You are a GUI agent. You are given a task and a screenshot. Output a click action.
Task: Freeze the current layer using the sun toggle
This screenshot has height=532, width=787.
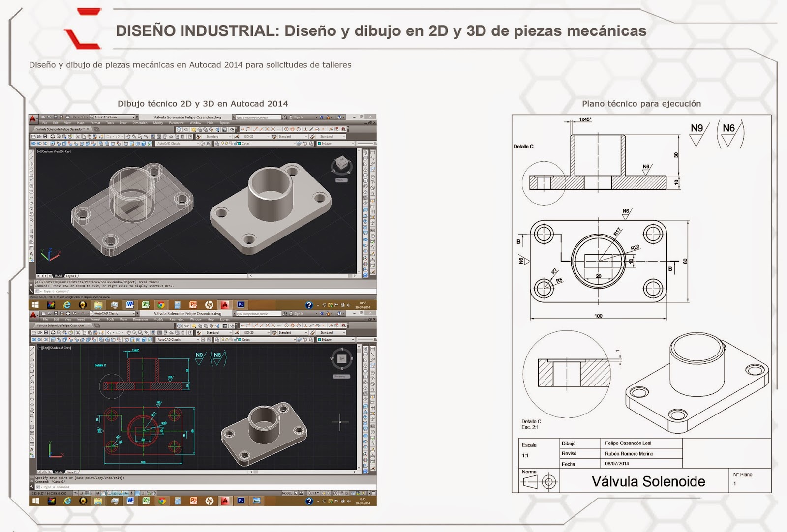pos(226,143)
